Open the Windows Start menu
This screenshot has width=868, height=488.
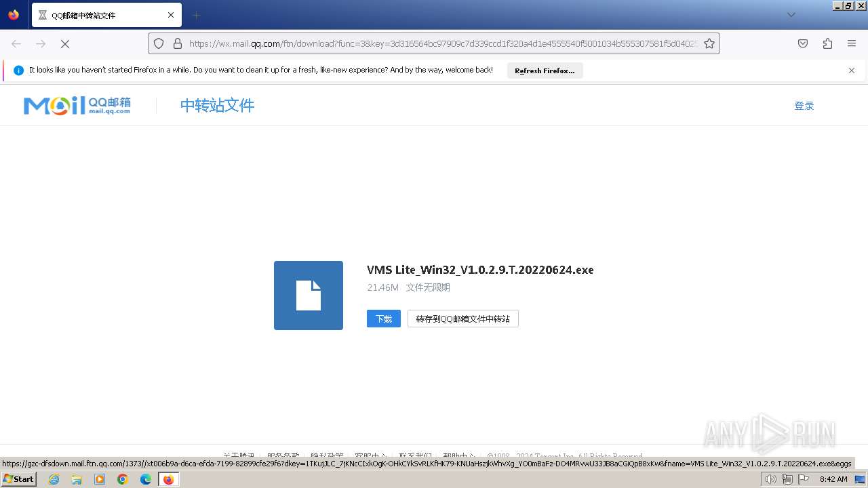click(19, 479)
